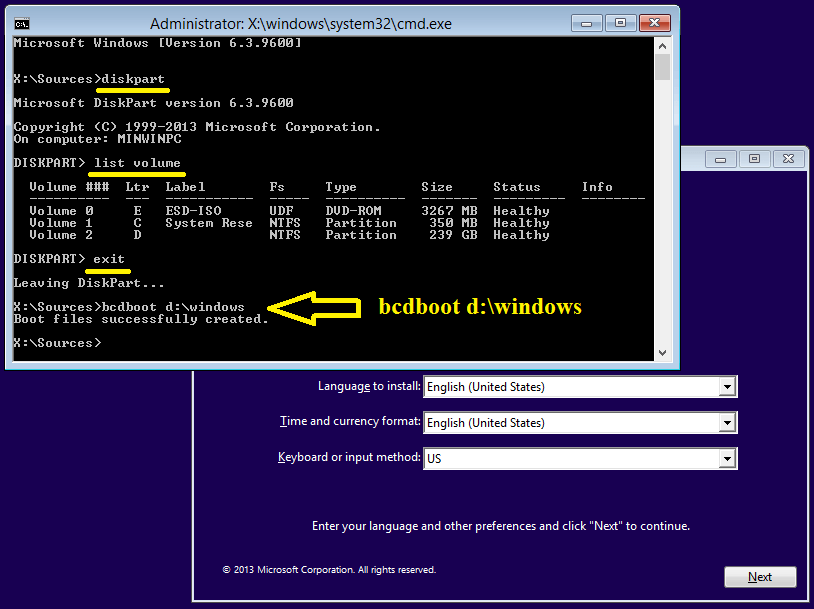Viewport: 814px width, 609px height.
Task: Click the Microsoft copyright notice text
Action: tap(331, 569)
